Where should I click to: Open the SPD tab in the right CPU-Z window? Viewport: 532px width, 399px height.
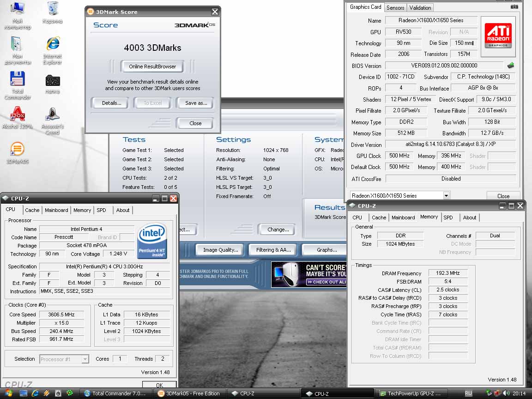(x=448, y=218)
